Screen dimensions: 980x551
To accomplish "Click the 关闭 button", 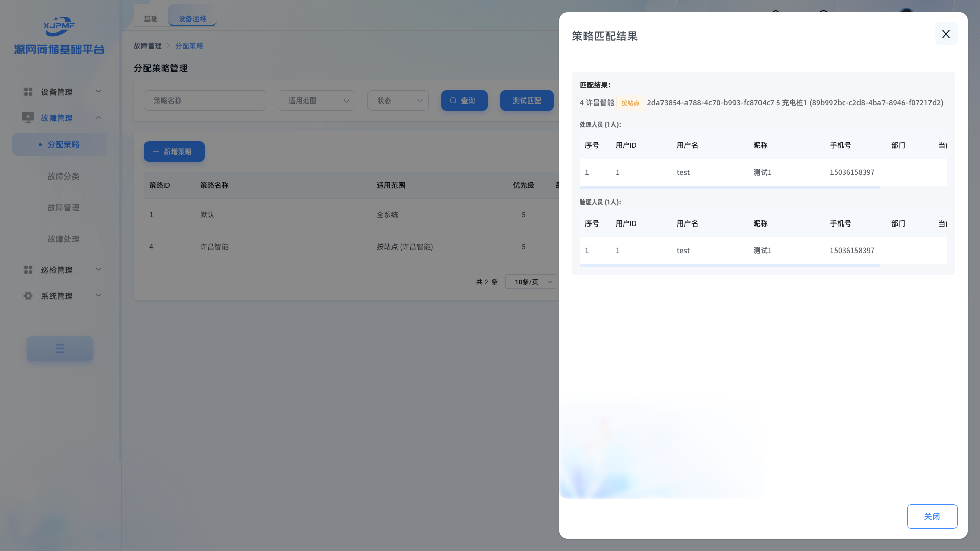I will click(932, 516).
